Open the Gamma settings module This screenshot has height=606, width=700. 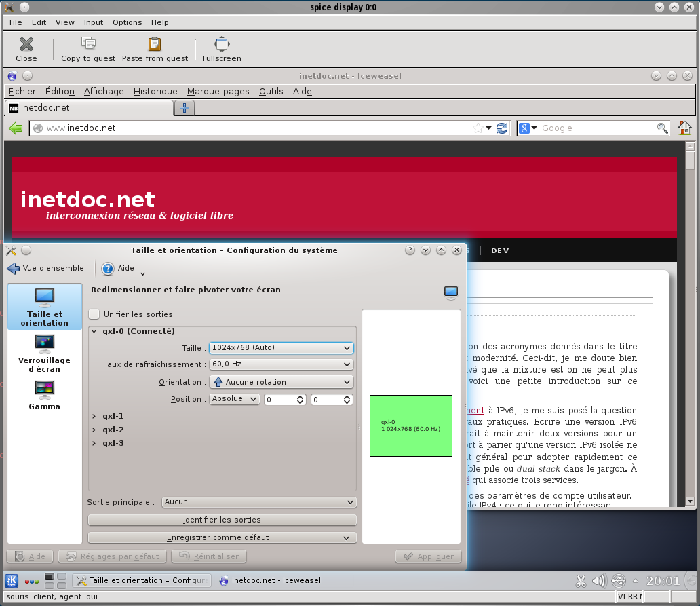[44, 395]
